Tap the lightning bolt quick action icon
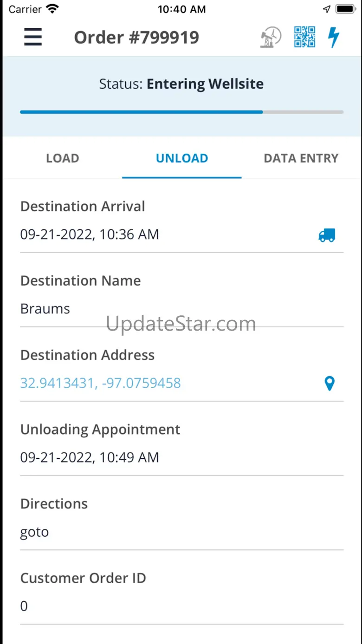The height and width of the screenshot is (644, 362). 334,37
